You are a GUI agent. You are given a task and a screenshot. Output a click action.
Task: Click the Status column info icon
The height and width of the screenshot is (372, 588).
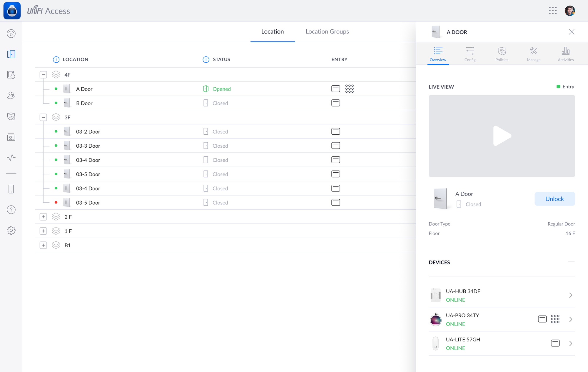[x=206, y=60]
